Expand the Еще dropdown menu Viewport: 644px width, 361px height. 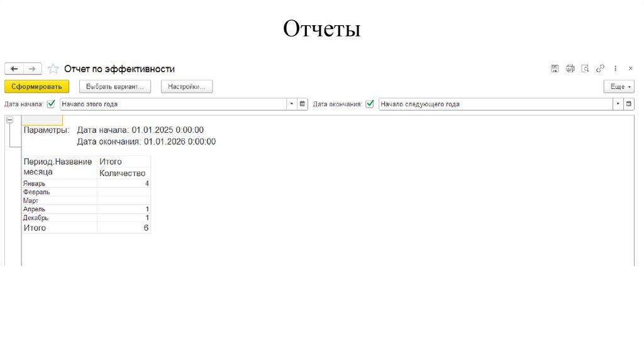(x=619, y=87)
